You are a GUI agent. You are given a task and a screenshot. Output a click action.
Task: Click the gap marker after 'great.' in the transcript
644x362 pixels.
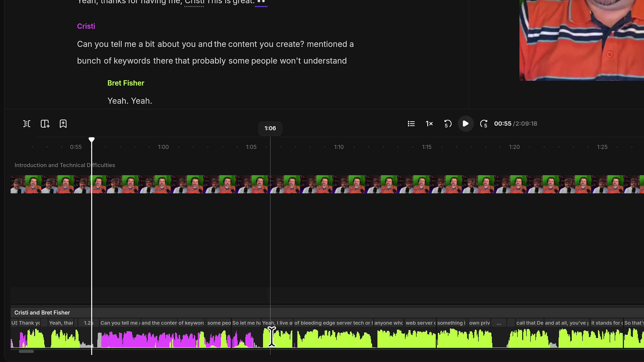click(x=261, y=2)
